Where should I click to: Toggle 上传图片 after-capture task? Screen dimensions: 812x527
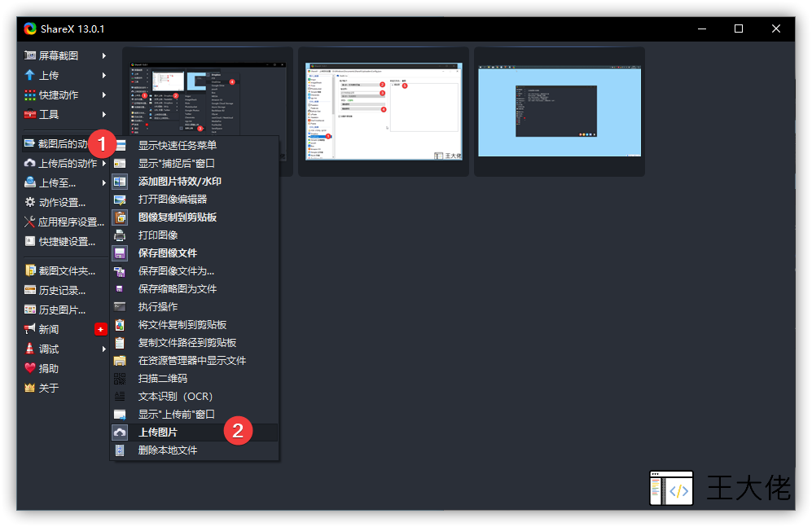click(194, 433)
